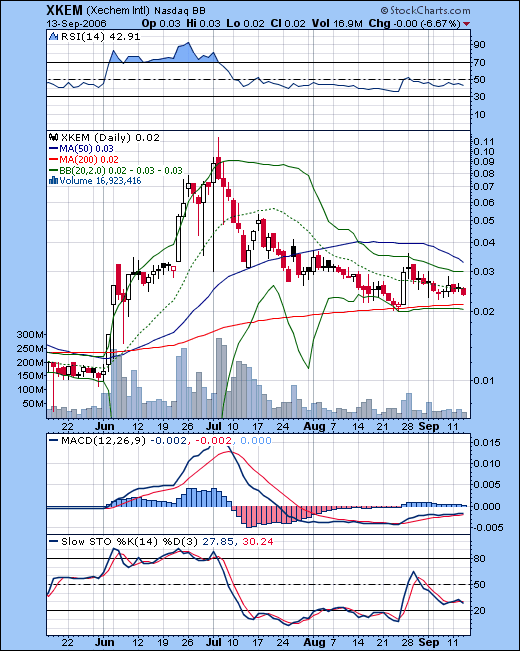Click the XKEM ticker symbol title
Viewport: 520px width, 651px height.
tap(64, 10)
